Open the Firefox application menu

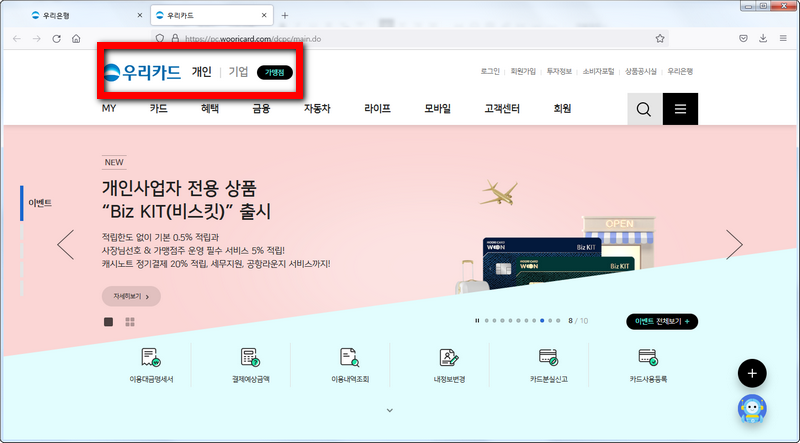pyautogui.click(x=783, y=39)
